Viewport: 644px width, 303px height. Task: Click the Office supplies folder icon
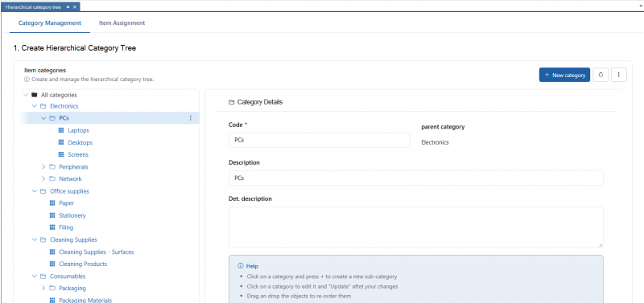[43, 191]
